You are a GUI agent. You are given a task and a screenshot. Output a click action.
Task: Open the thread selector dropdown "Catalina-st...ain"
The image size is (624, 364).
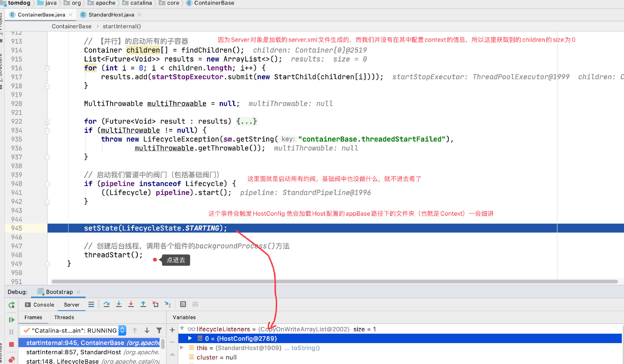(x=73, y=330)
